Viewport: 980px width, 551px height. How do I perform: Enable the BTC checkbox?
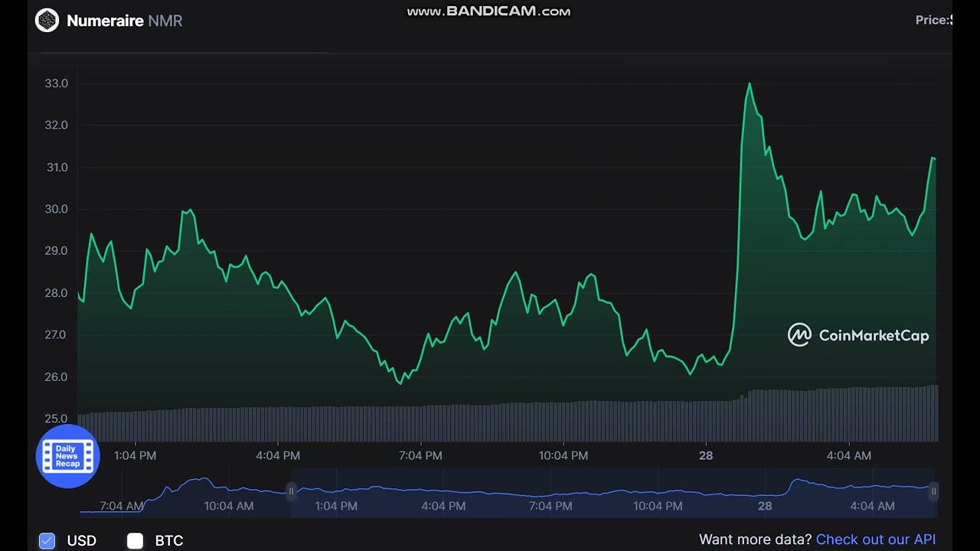136,541
